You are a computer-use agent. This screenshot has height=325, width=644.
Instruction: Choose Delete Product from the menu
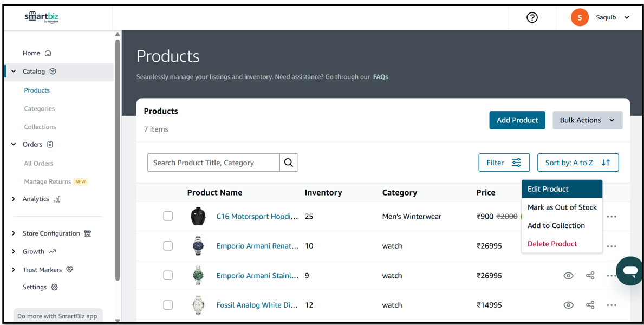pyautogui.click(x=562, y=244)
